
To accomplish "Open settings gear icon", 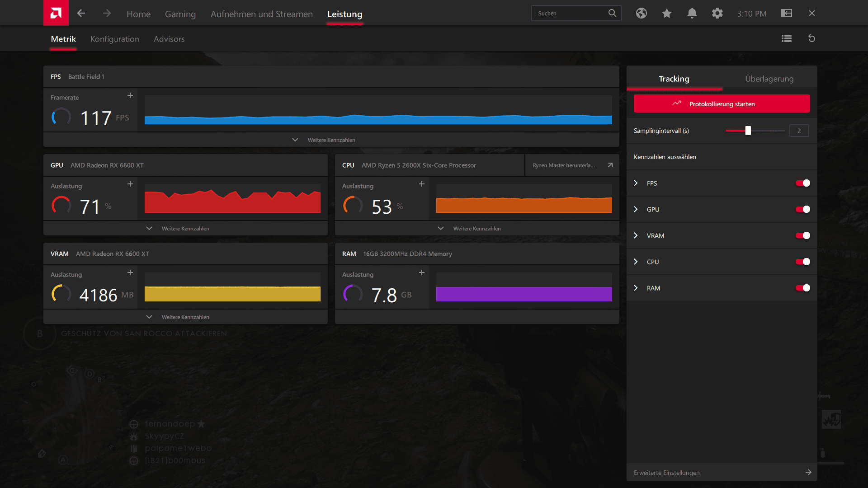I will tap(717, 13).
